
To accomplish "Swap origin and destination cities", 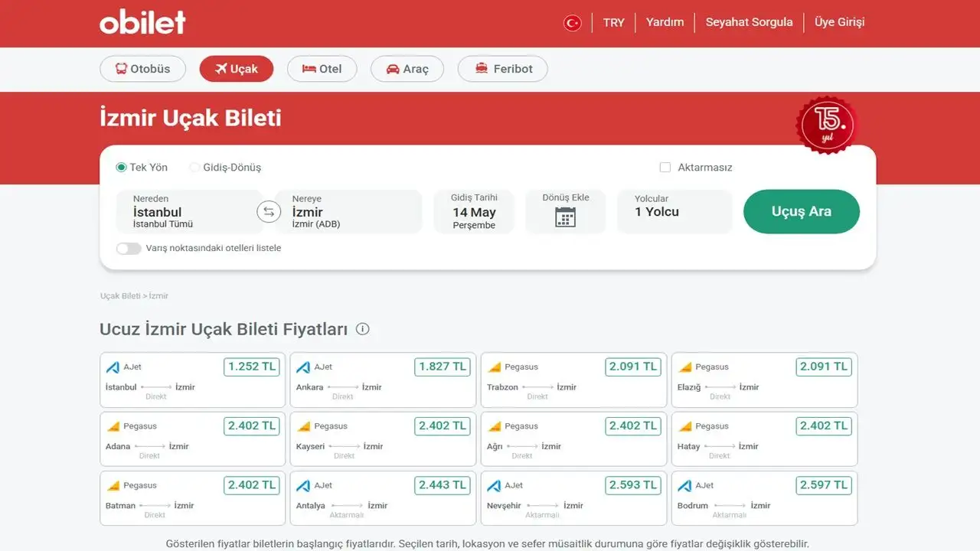I will [x=269, y=212].
